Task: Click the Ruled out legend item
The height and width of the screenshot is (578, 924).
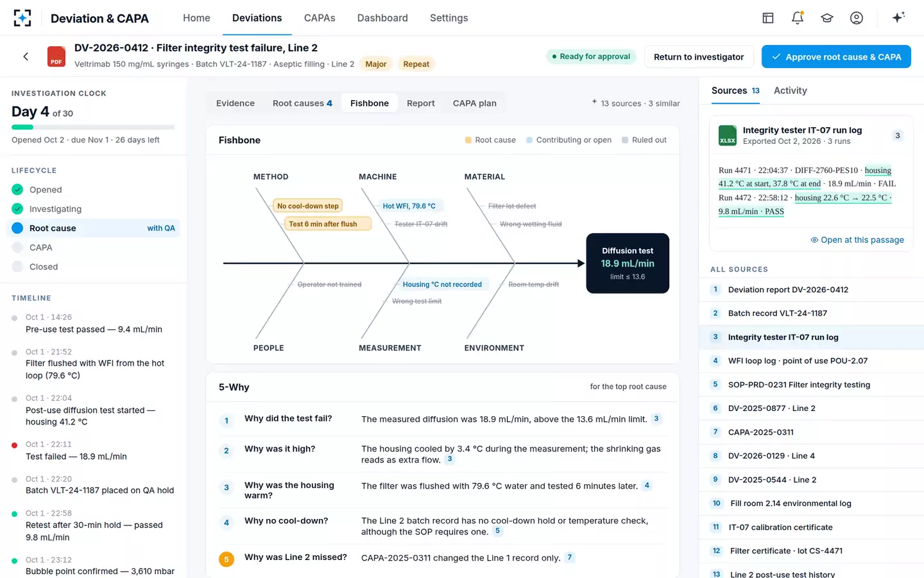Action: (644, 140)
